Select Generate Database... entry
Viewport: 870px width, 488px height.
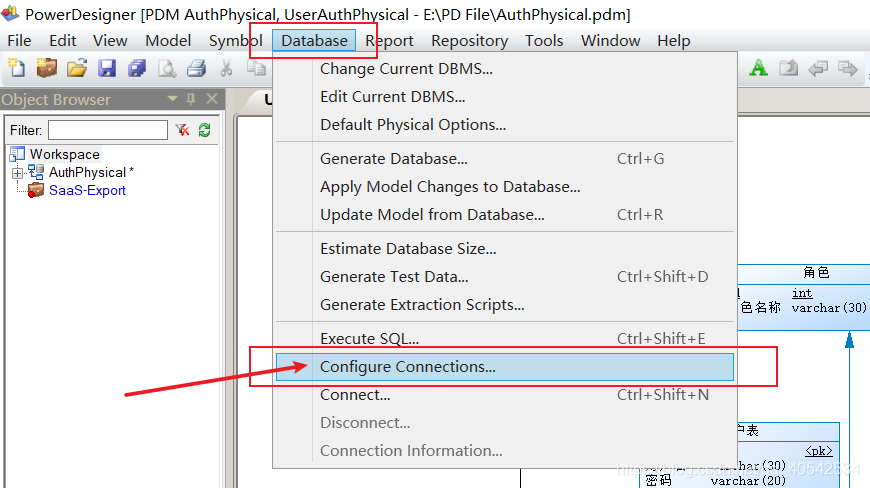505,159
